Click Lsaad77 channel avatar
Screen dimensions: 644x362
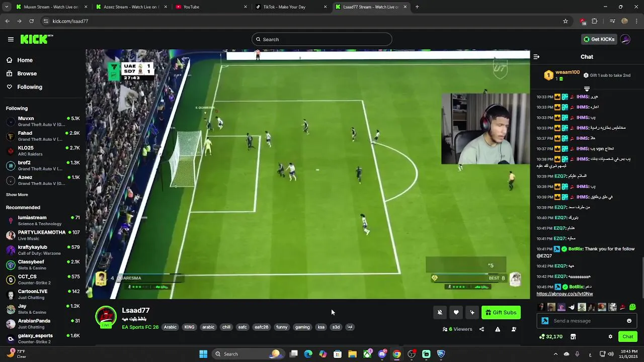coord(106,317)
